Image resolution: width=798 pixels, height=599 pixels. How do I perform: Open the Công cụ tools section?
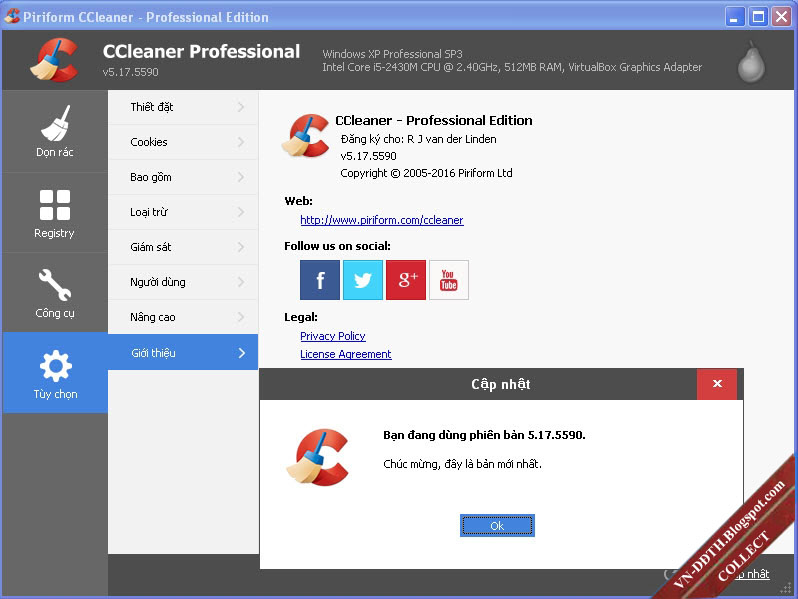[54, 293]
